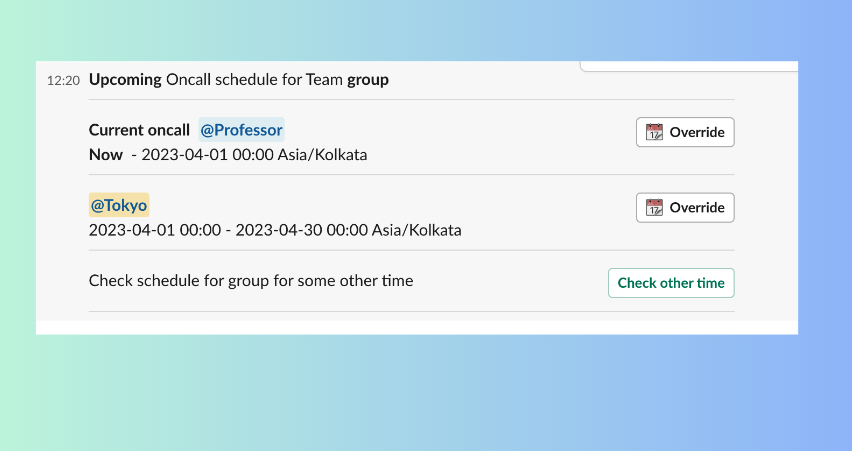The width and height of the screenshot is (852, 451).
Task: Open the @Professor user mention
Action: point(241,130)
